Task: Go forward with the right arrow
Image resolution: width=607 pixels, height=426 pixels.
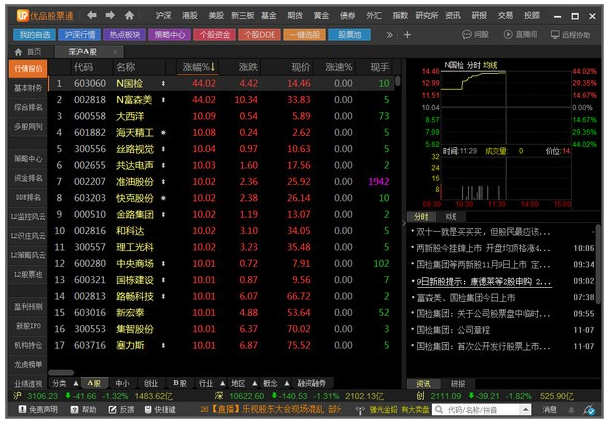Action: point(110,15)
